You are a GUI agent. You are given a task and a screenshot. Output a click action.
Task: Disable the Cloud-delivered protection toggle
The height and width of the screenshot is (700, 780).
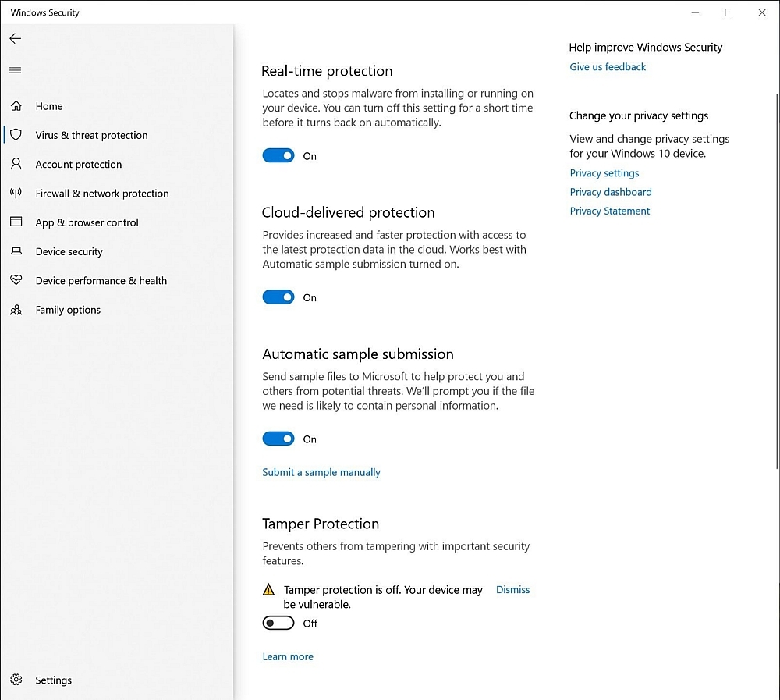coord(278,297)
